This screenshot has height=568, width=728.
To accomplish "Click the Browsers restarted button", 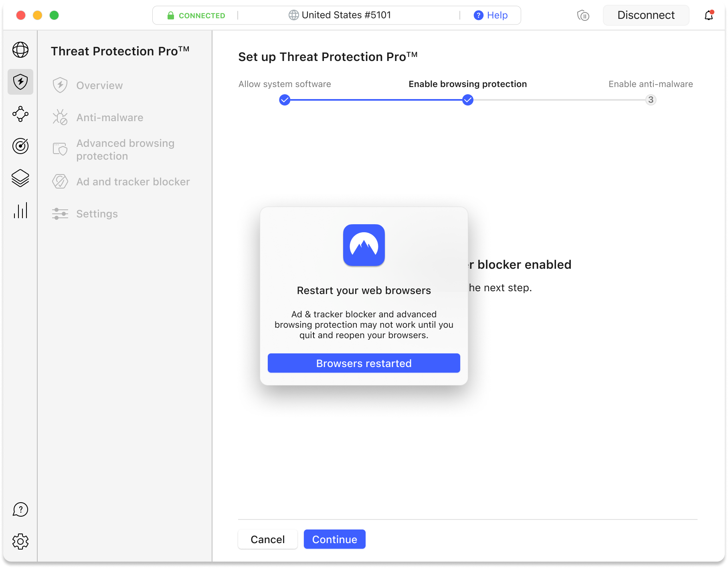I will [364, 363].
